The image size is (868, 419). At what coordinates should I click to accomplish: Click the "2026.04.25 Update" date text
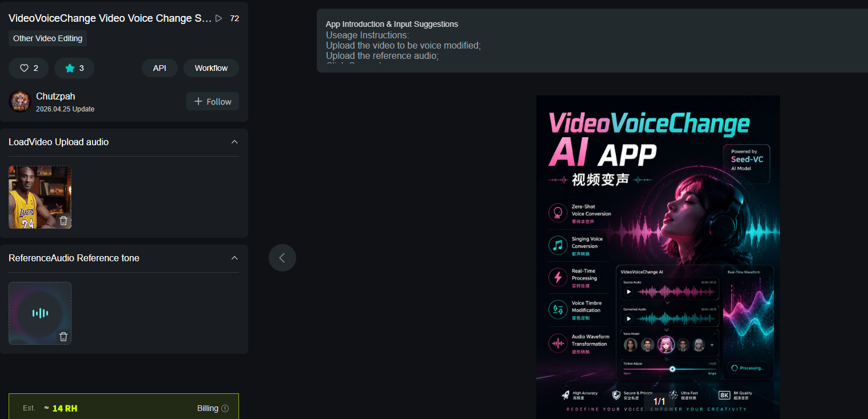(x=65, y=109)
